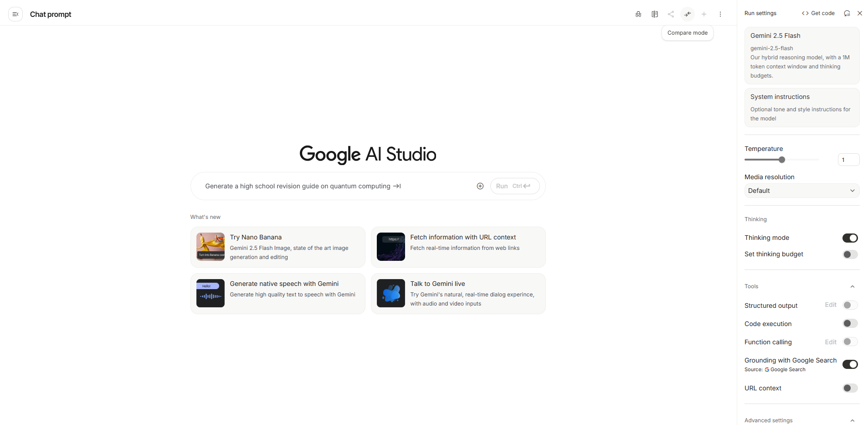Click the Get code button

(x=818, y=13)
